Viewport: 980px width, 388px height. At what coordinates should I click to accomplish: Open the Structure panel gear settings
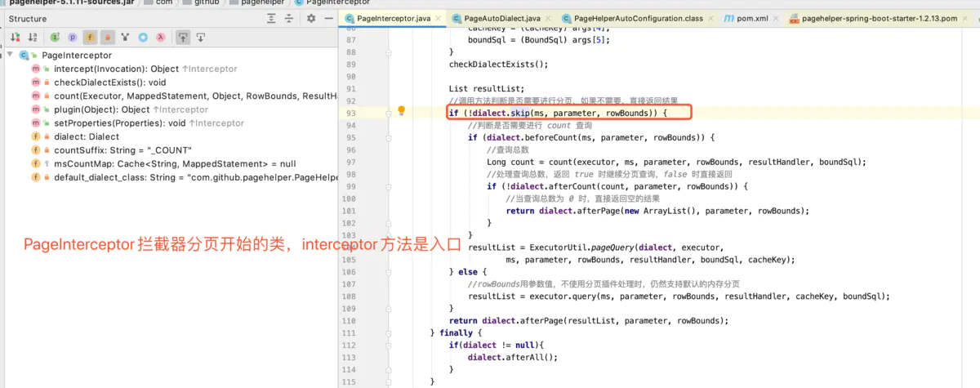click(x=310, y=18)
